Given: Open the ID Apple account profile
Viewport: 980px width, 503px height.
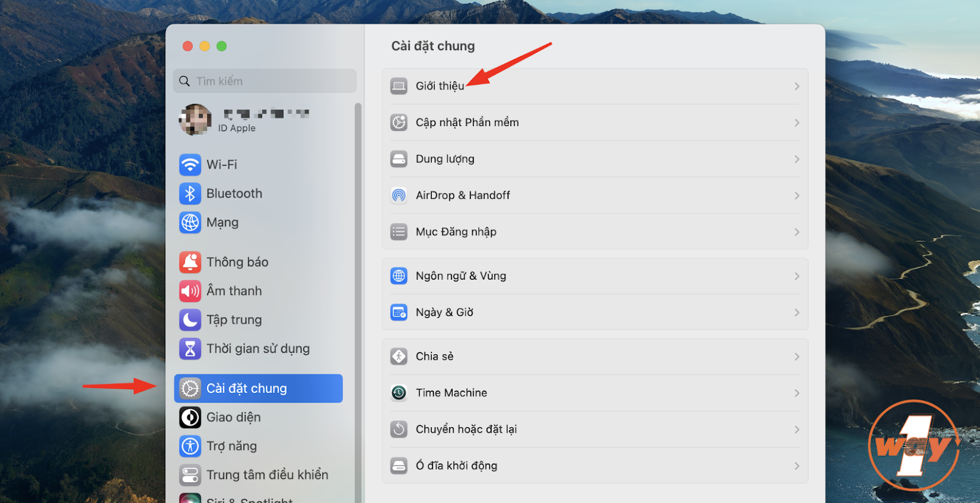Looking at the screenshot, I should [x=258, y=120].
